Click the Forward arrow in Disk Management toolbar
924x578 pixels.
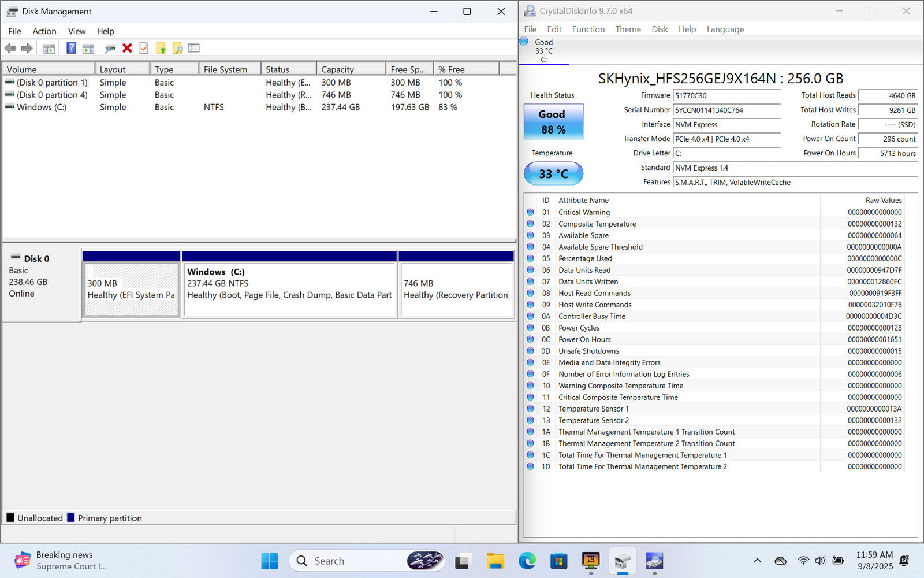coord(27,49)
